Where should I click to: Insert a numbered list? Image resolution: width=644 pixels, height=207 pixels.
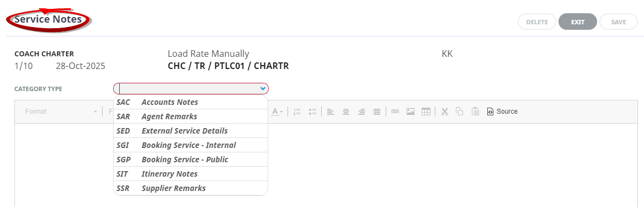pos(298,112)
